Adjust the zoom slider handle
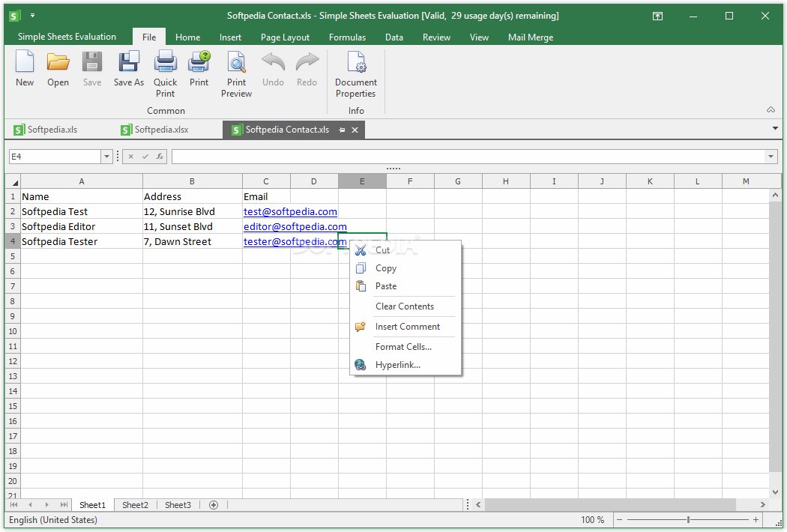Screen dimensions: 787x532 click(x=688, y=520)
